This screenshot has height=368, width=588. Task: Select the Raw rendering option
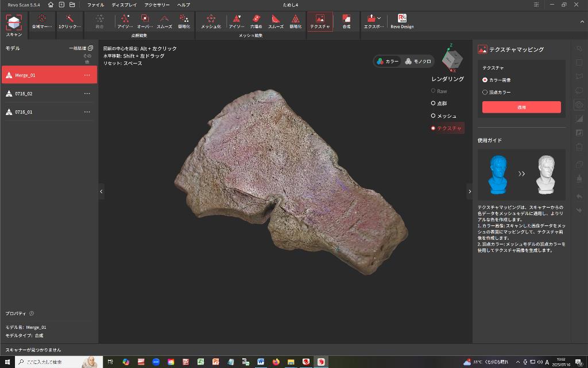pos(439,91)
